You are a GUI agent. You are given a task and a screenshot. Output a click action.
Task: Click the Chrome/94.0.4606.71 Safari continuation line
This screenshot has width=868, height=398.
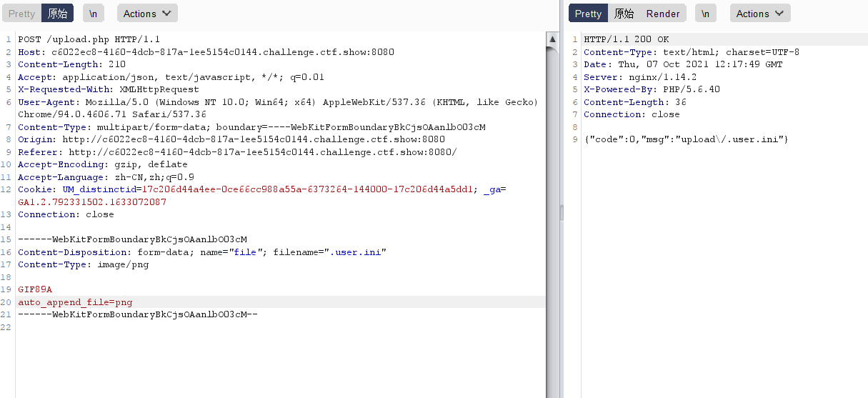111,114
